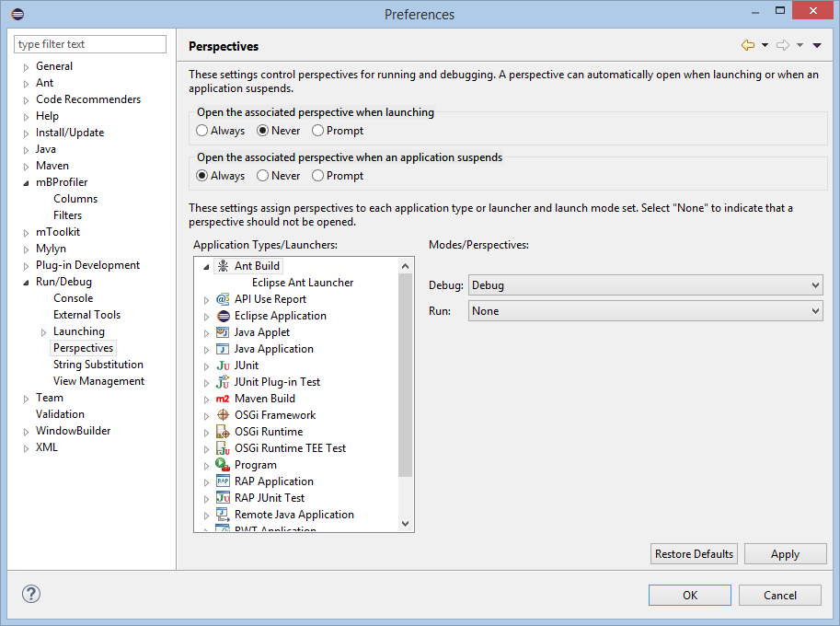Click the back navigation arrow icon
Screen dimensions: 840x626
(x=748, y=45)
